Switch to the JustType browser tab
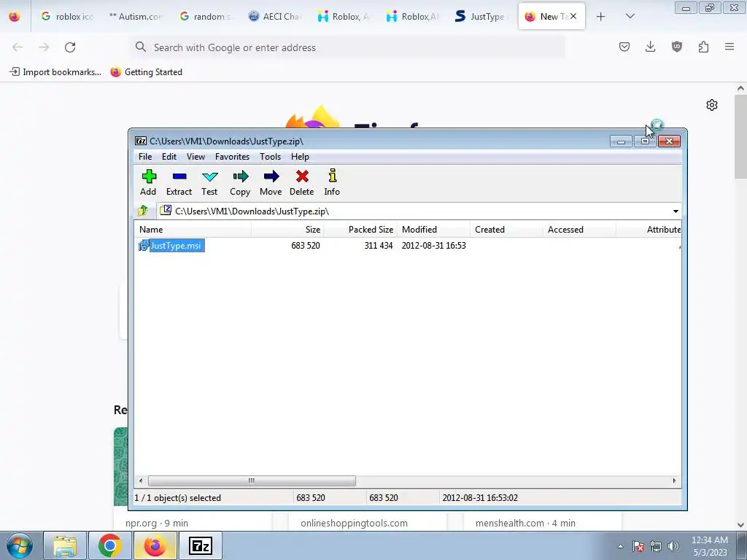The image size is (747, 560). pyautogui.click(x=481, y=16)
